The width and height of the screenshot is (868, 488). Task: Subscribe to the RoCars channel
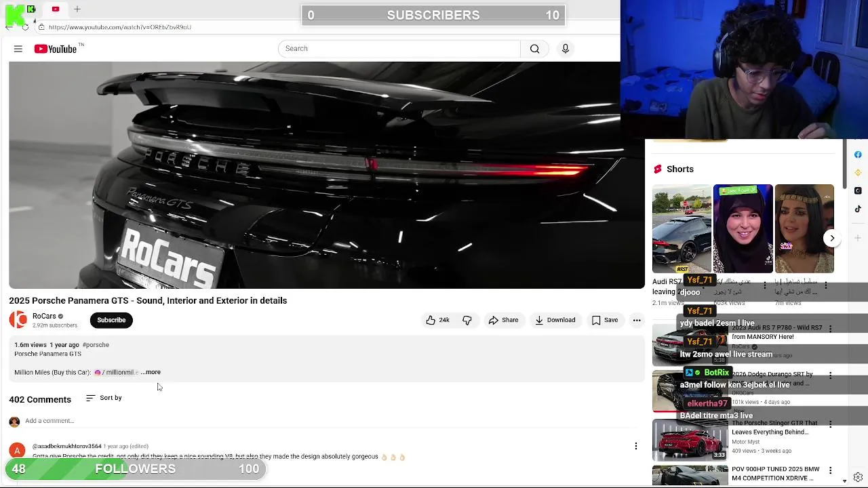point(111,320)
